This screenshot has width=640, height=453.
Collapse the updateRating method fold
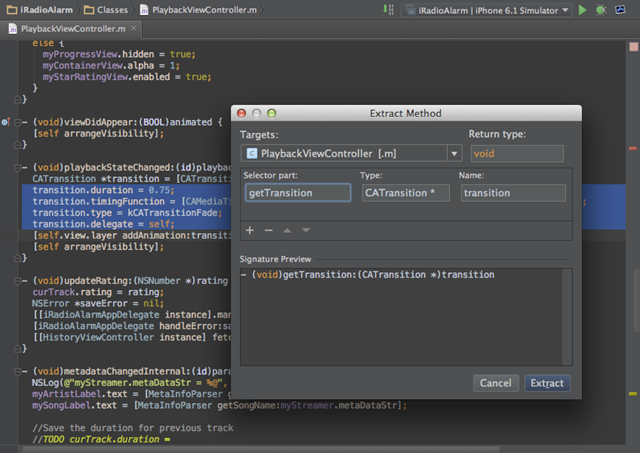[18, 281]
